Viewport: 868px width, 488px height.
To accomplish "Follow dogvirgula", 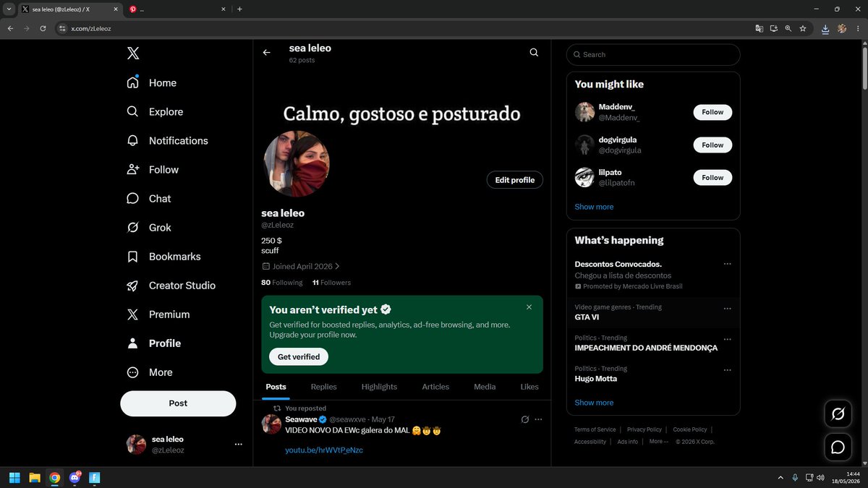I will (712, 145).
